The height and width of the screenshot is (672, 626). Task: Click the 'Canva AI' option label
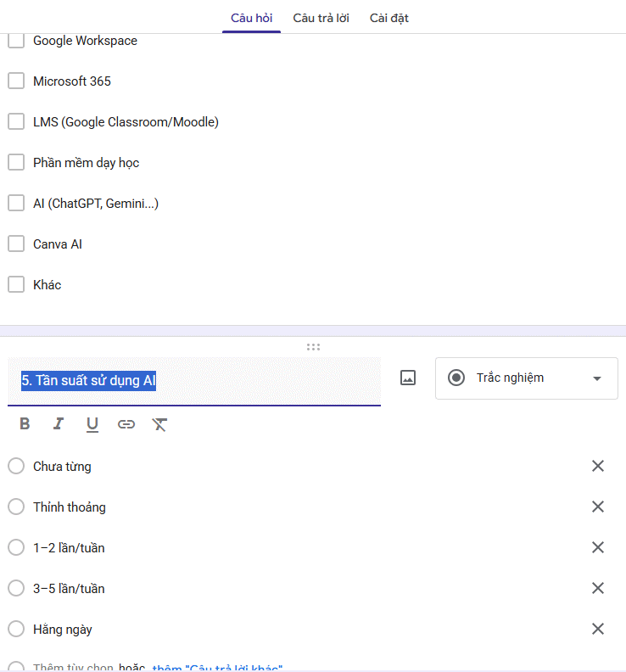coord(58,244)
